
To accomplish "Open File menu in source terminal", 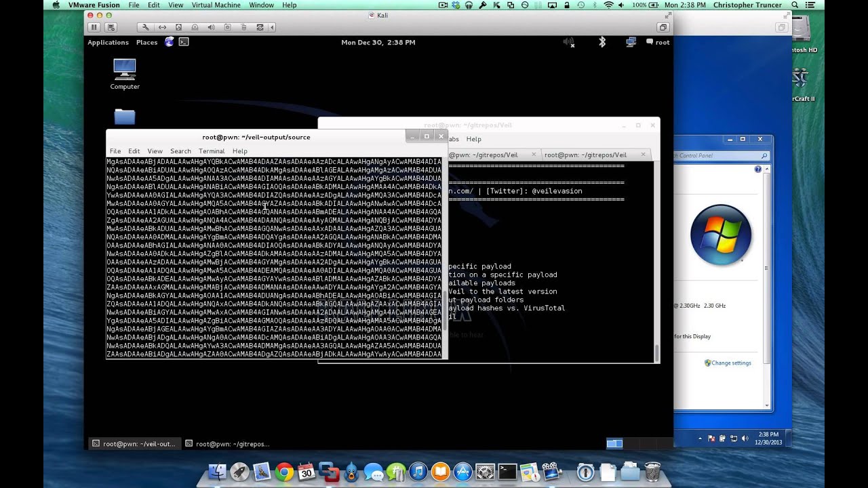I will (115, 151).
